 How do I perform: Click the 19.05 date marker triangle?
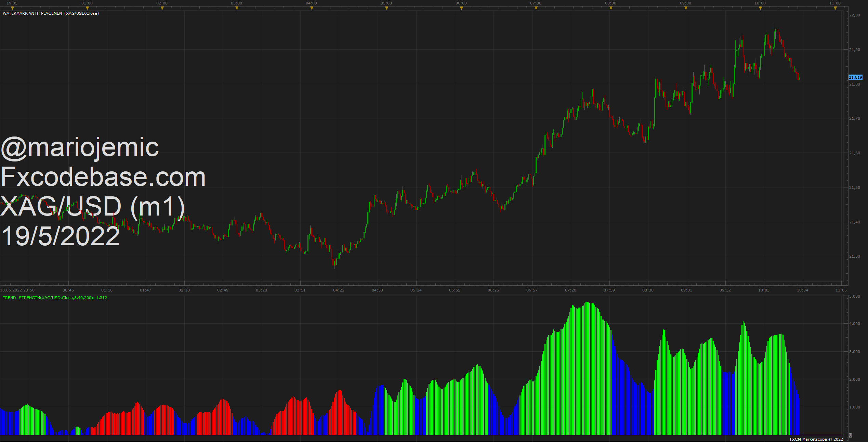12,8
